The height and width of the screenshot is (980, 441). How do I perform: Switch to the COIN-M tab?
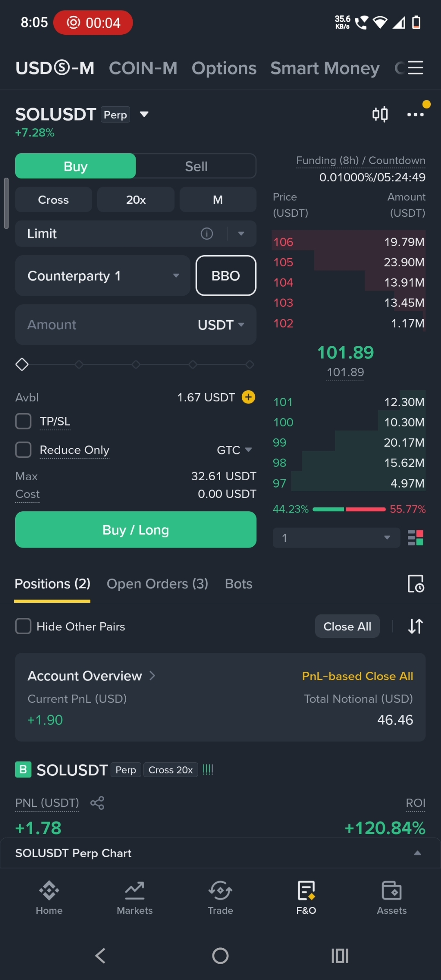pos(143,68)
